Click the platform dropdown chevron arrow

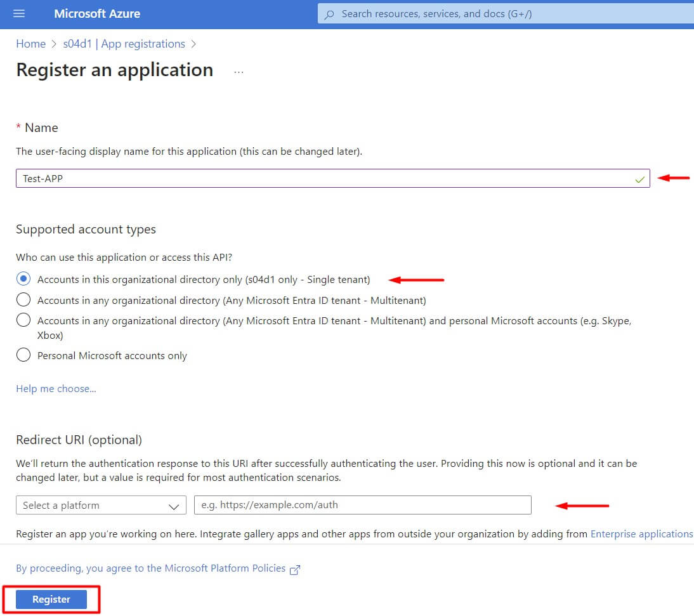(173, 505)
